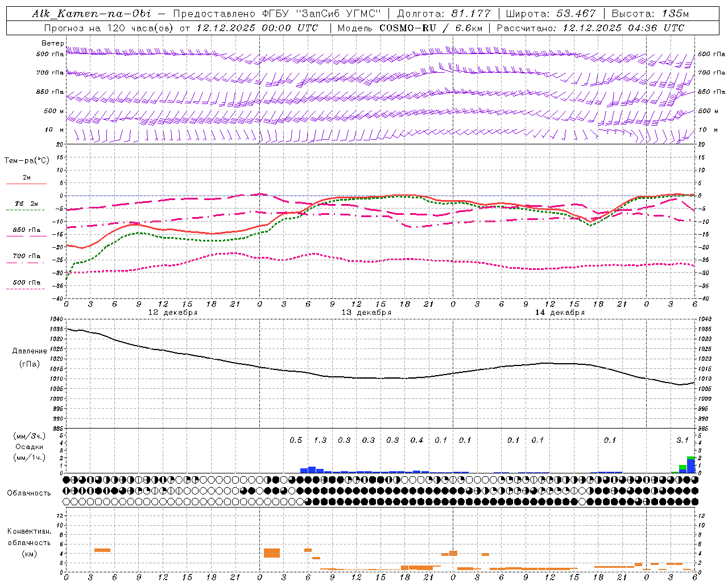Click the '3.1' three-hour precipitation value

click(x=682, y=440)
